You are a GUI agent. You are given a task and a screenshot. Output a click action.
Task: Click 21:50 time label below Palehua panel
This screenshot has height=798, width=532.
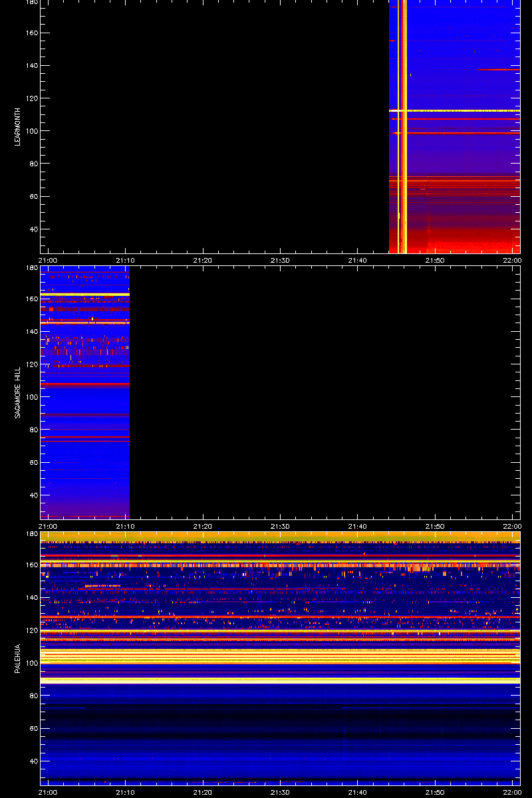434,792
